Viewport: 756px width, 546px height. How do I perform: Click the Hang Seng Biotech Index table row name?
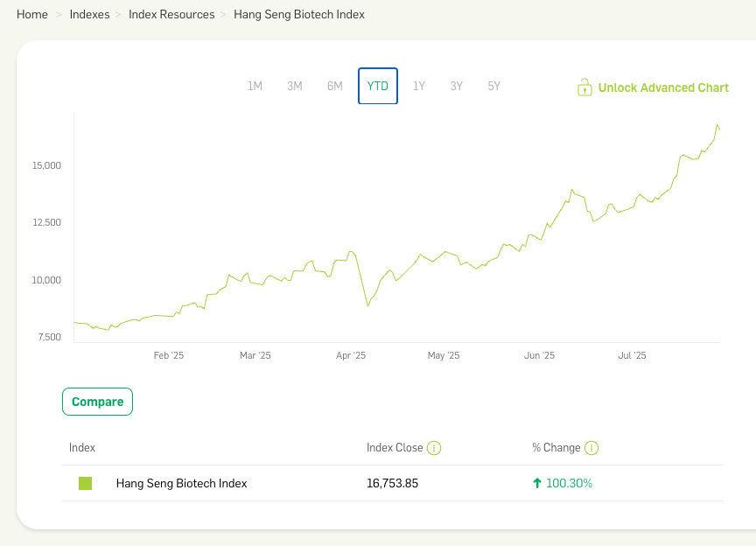[182, 483]
